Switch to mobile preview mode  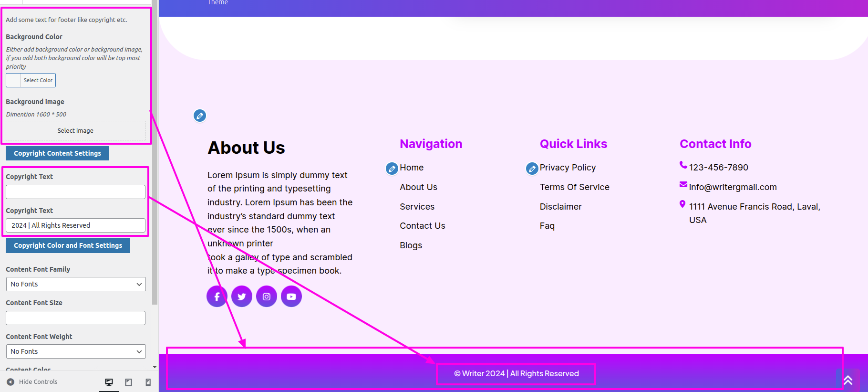coord(148,382)
